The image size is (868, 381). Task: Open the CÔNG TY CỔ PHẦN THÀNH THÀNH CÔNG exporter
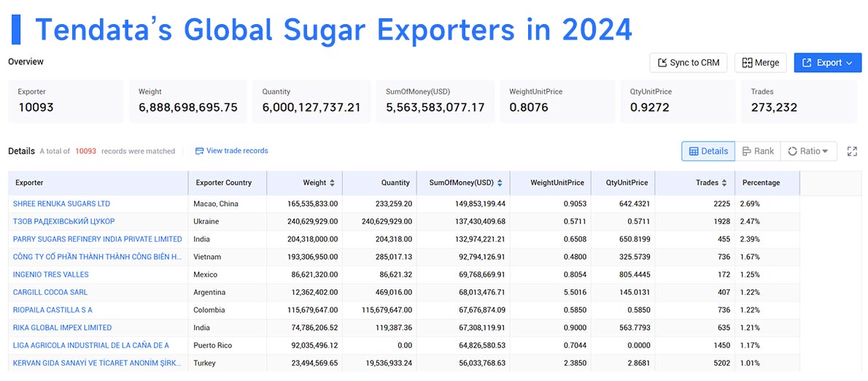[x=98, y=257]
